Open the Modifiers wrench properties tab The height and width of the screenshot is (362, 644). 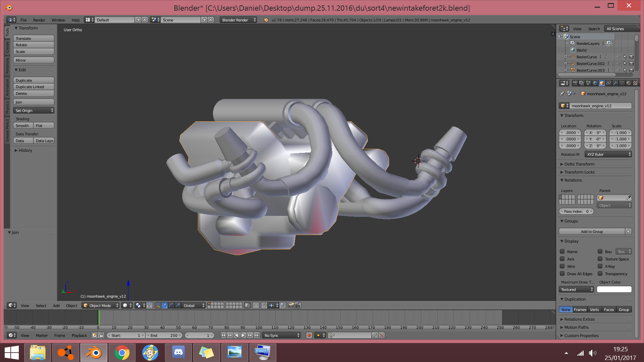(615, 83)
